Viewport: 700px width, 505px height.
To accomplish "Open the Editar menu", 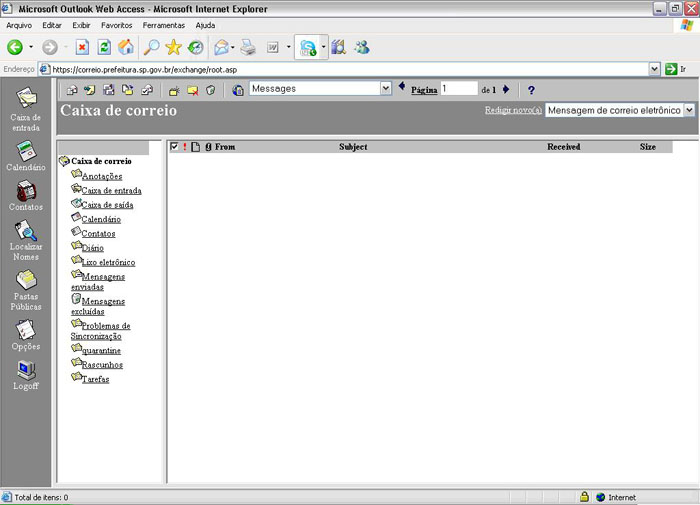I will (52, 25).
